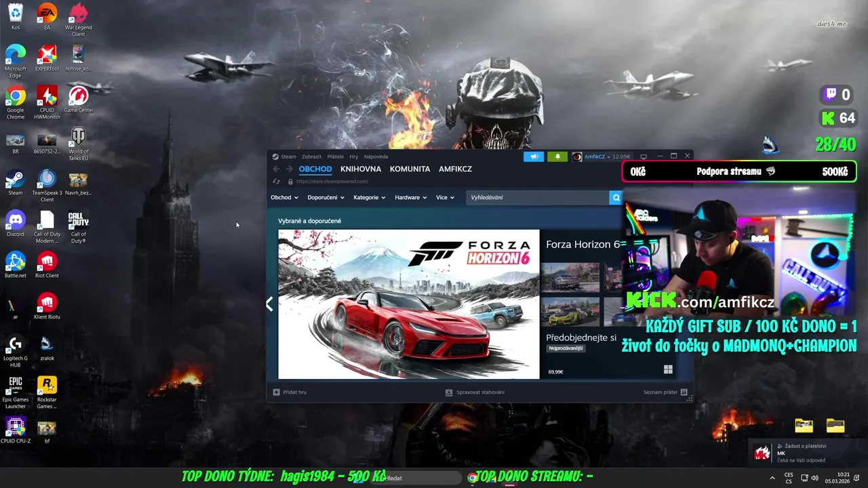Viewport: 868px width, 488px height.
Task: Launch CPUID HWMonitor desktop icon
Action: pos(47,103)
